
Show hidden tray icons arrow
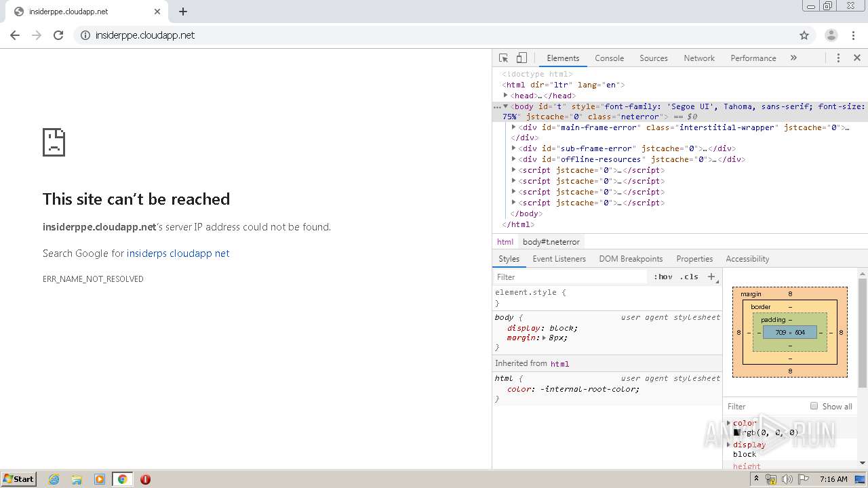(x=757, y=479)
